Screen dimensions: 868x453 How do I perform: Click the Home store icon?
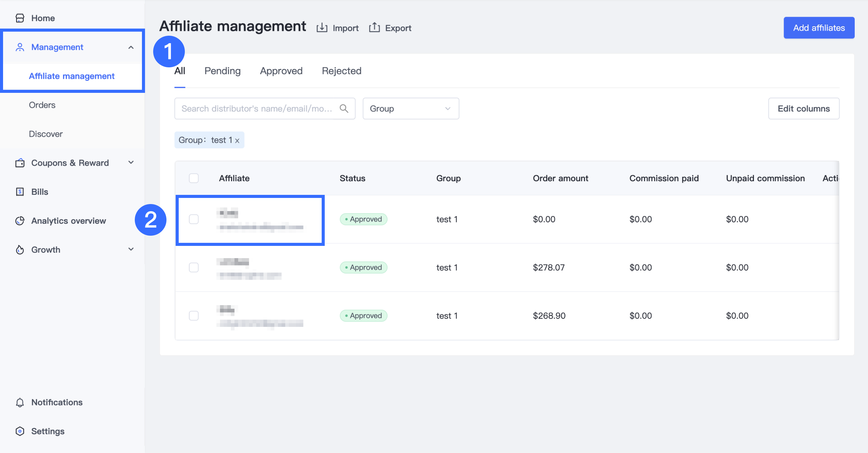[20, 18]
